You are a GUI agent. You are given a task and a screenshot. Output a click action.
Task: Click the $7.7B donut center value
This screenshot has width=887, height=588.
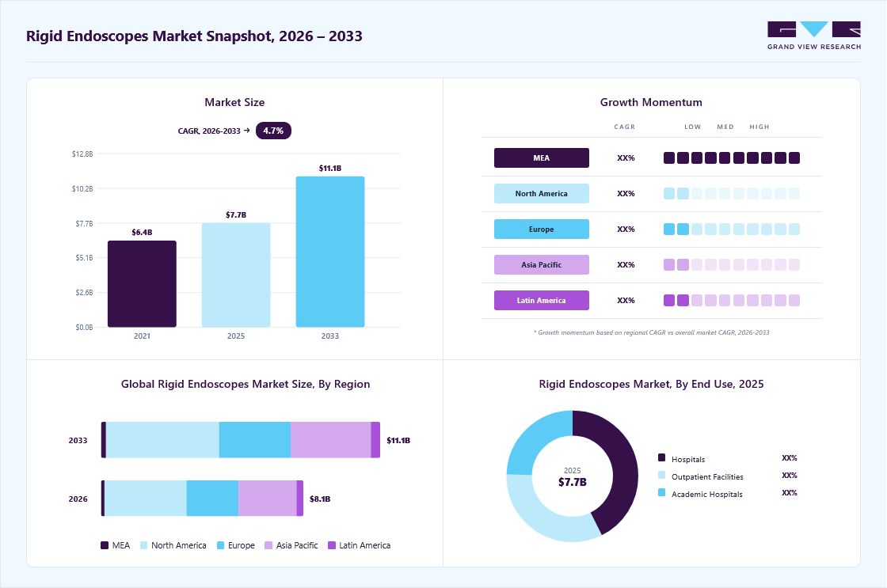click(573, 482)
